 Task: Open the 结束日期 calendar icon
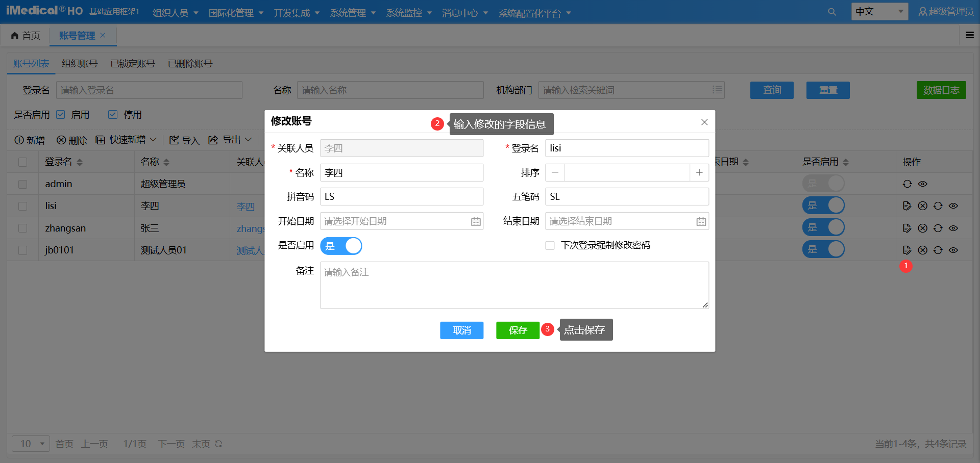(701, 221)
